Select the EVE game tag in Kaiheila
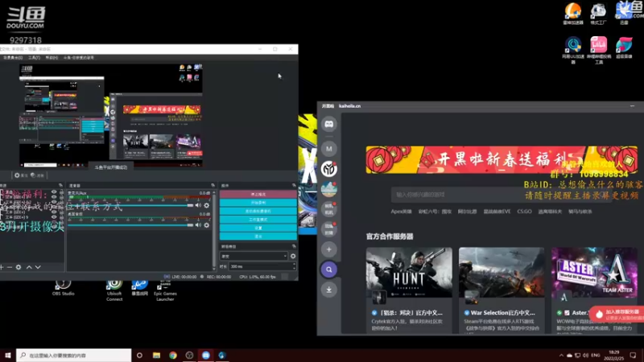 (497, 212)
